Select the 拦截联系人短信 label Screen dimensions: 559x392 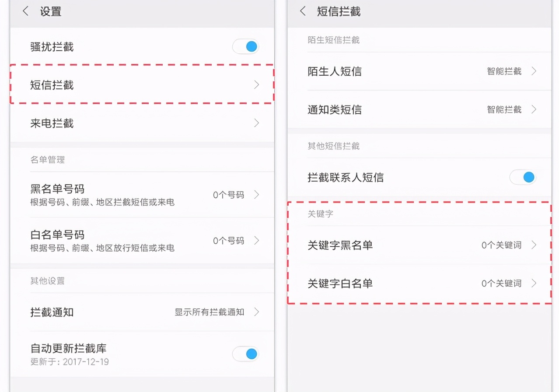(x=346, y=177)
